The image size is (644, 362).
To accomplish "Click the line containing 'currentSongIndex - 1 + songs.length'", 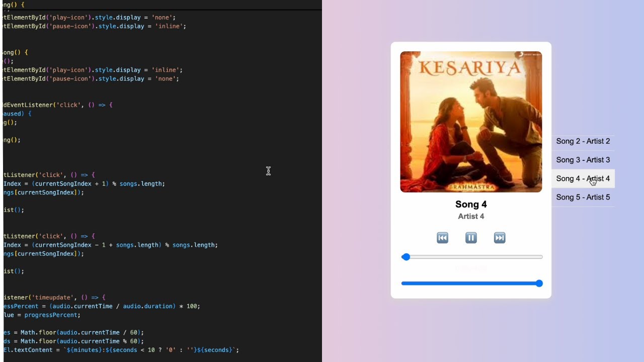I will pos(110,245).
